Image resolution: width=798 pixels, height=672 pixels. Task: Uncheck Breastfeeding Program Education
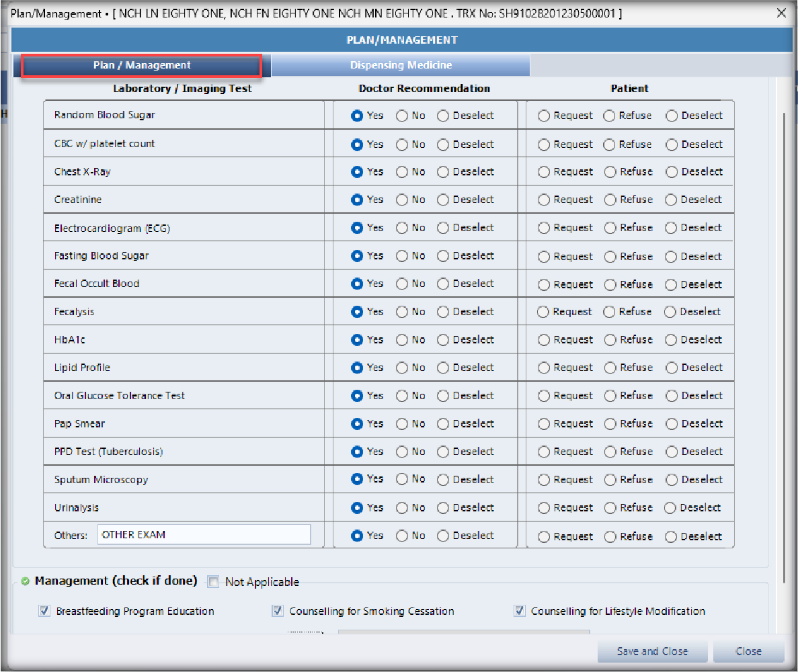click(x=44, y=611)
